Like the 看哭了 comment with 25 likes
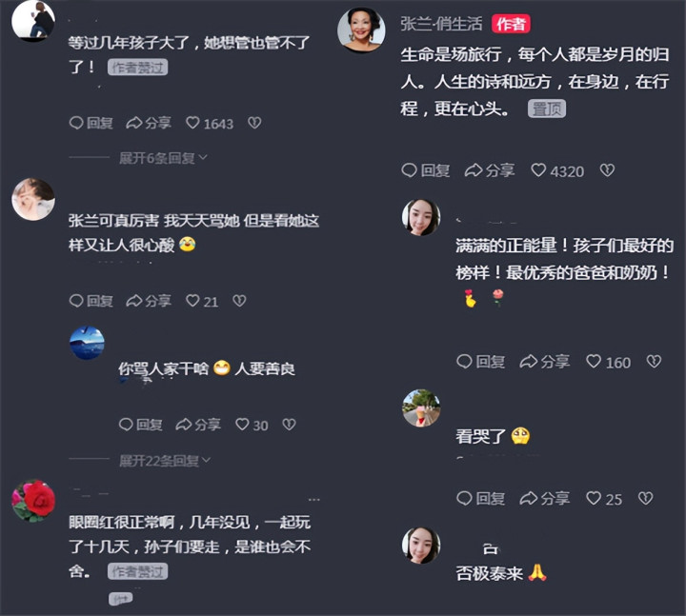The height and width of the screenshot is (616, 686). click(x=604, y=498)
